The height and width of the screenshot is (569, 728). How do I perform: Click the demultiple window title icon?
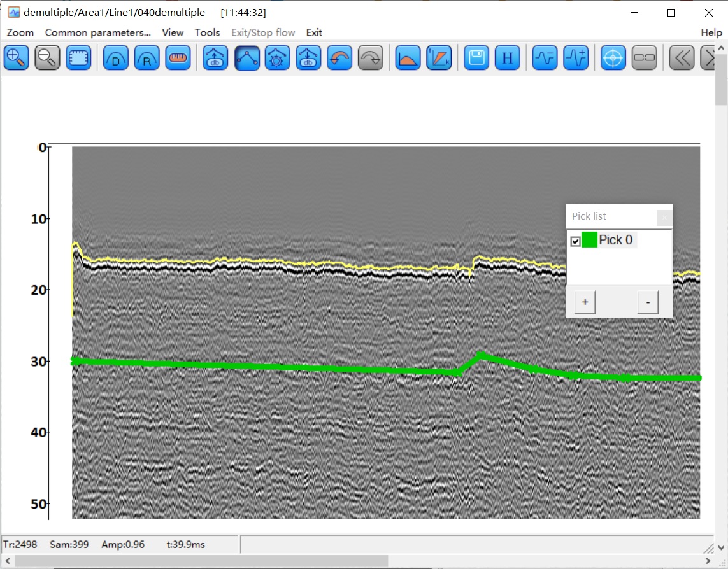(x=13, y=13)
